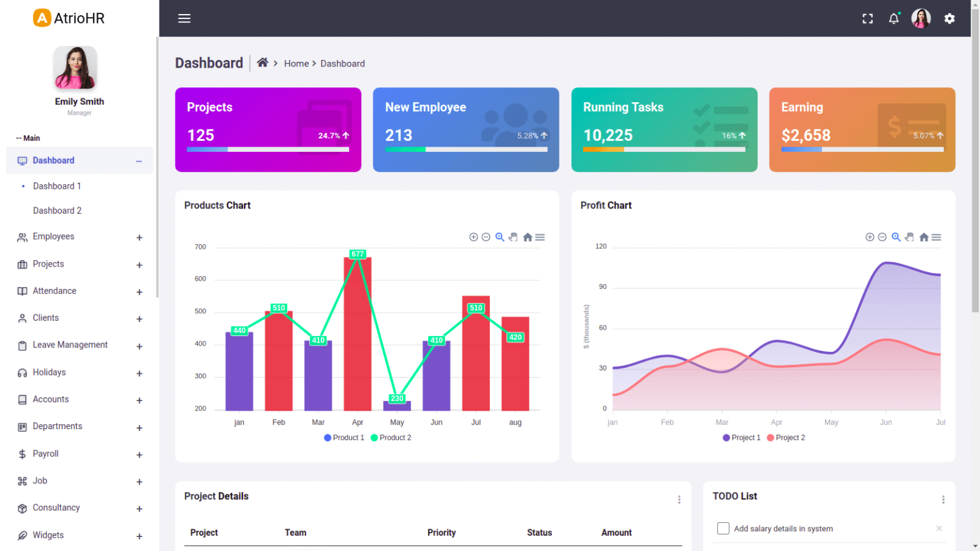Expand the Leave Management section
Screen dimensions: 980x551
(x=139, y=346)
